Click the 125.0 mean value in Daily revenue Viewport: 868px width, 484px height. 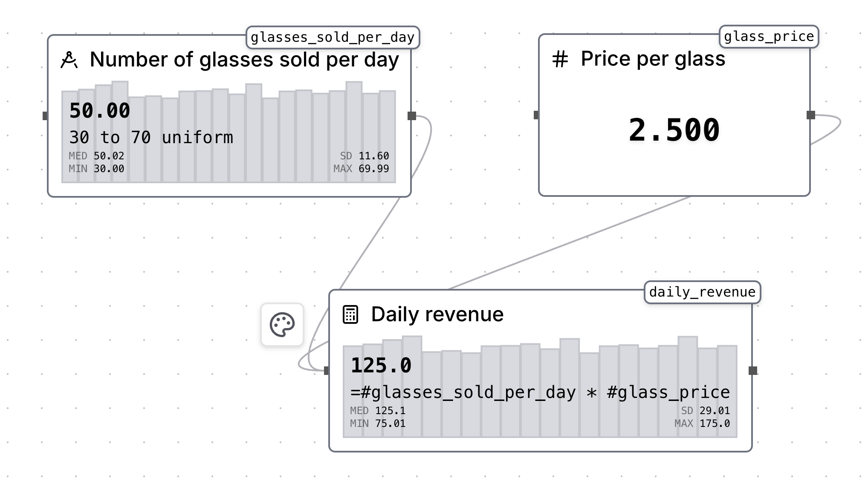pyautogui.click(x=381, y=365)
